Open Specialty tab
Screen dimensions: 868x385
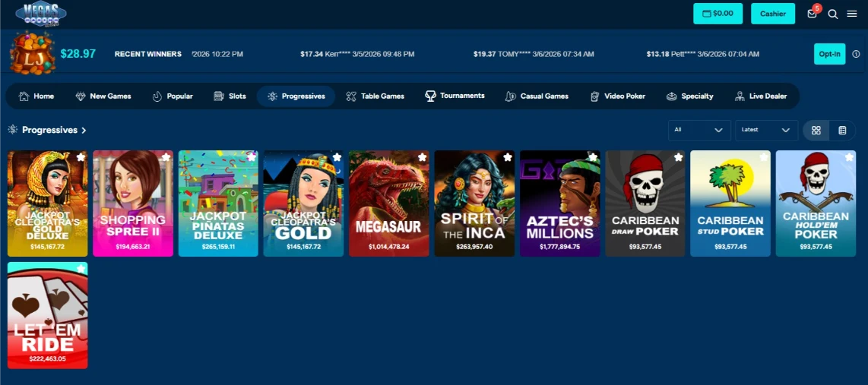pos(689,96)
